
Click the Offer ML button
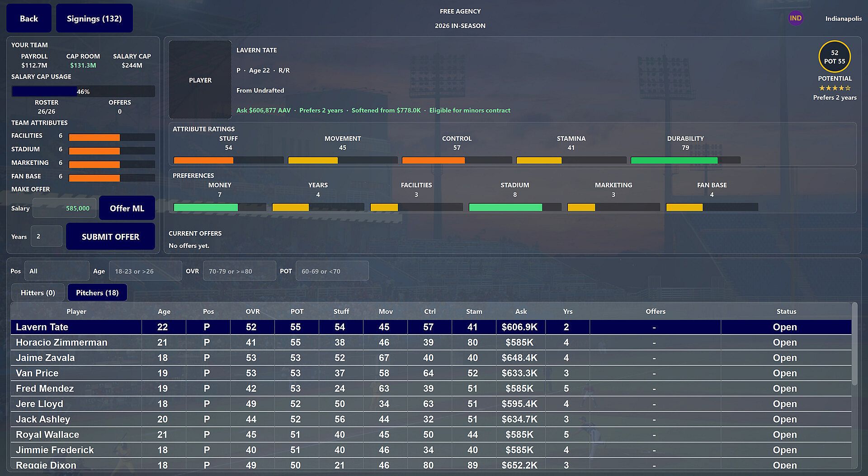[127, 208]
